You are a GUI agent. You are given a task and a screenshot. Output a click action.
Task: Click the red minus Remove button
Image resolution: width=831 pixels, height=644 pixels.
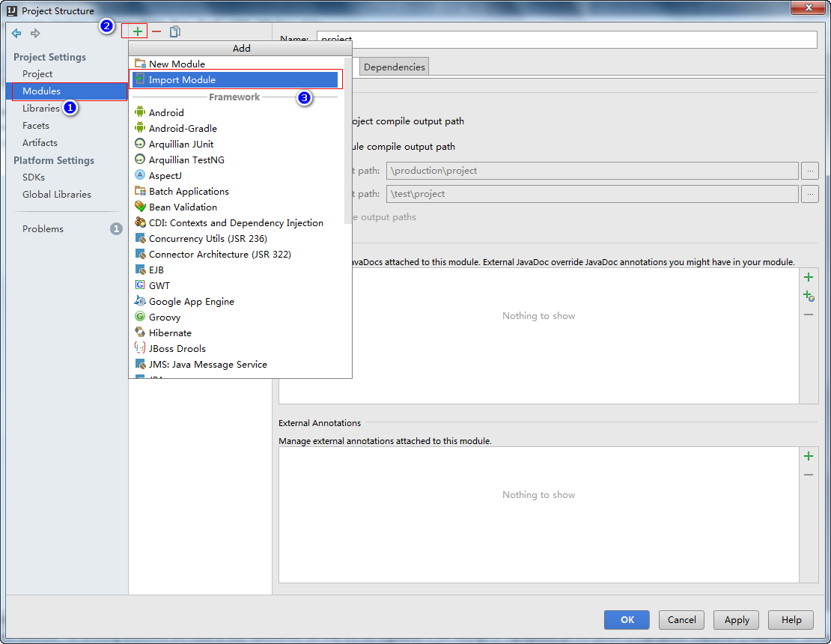pos(156,31)
